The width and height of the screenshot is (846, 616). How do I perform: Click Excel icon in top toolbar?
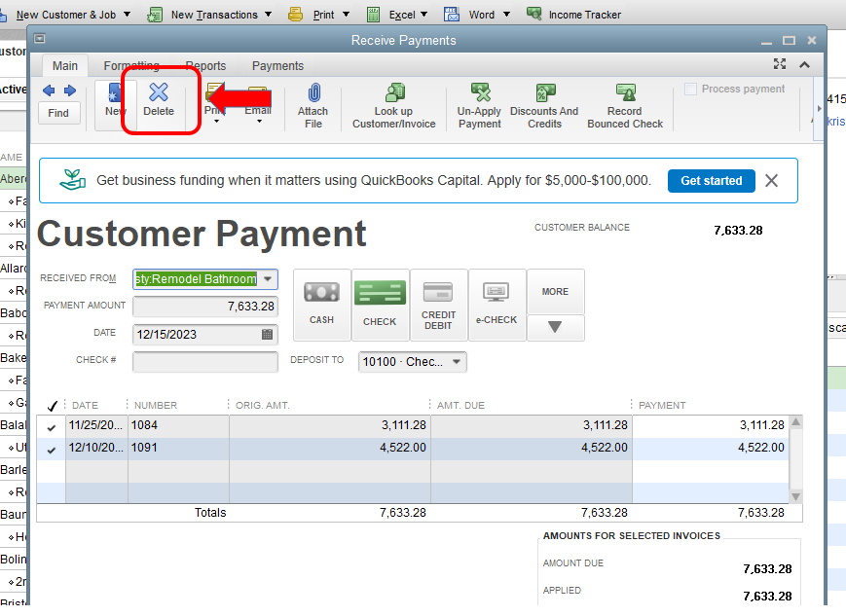[x=374, y=15]
